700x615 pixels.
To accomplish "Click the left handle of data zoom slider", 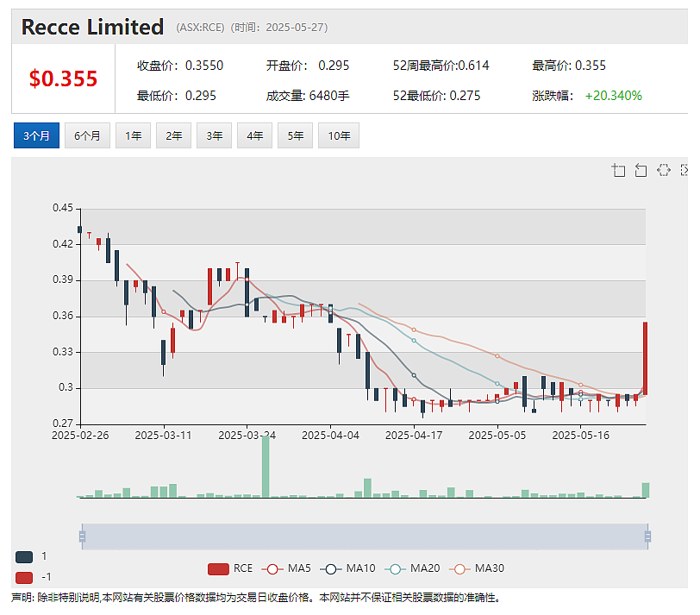I will [x=82, y=537].
